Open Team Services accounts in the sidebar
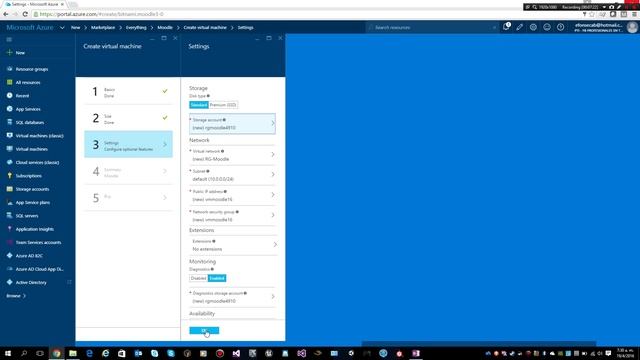Screen dimensions: 640x360 [38, 242]
